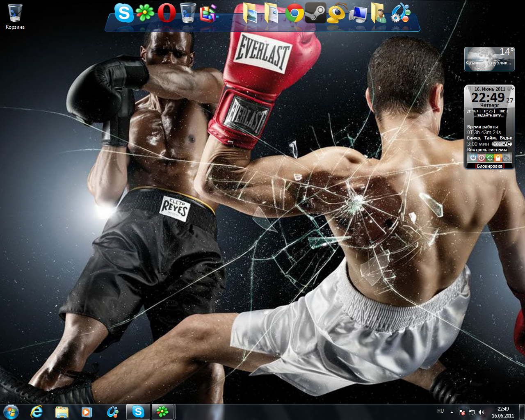Open the weather gadget showing 14°
The height and width of the screenshot is (420, 525).
pyautogui.click(x=489, y=59)
